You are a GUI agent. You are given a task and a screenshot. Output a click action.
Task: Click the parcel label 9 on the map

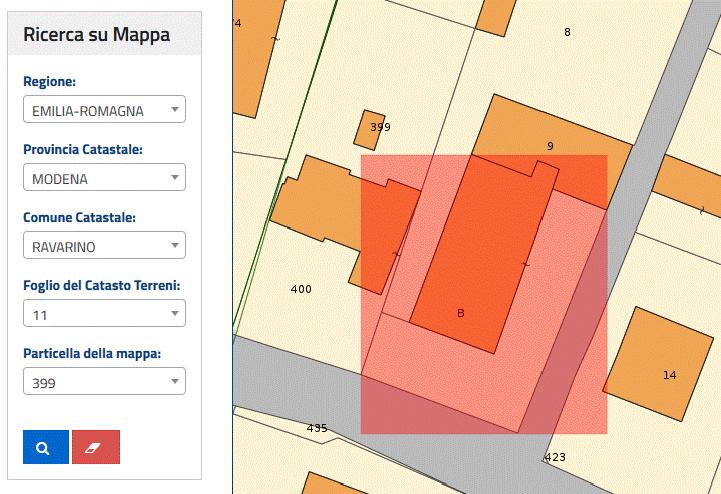point(550,146)
